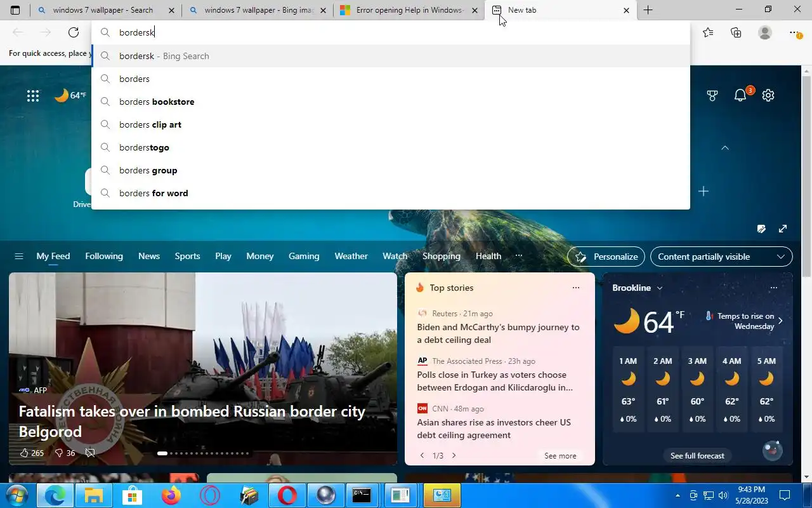This screenshot has height=508, width=812.
Task: Show more feed categories ellipsis
Action: [x=519, y=256]
